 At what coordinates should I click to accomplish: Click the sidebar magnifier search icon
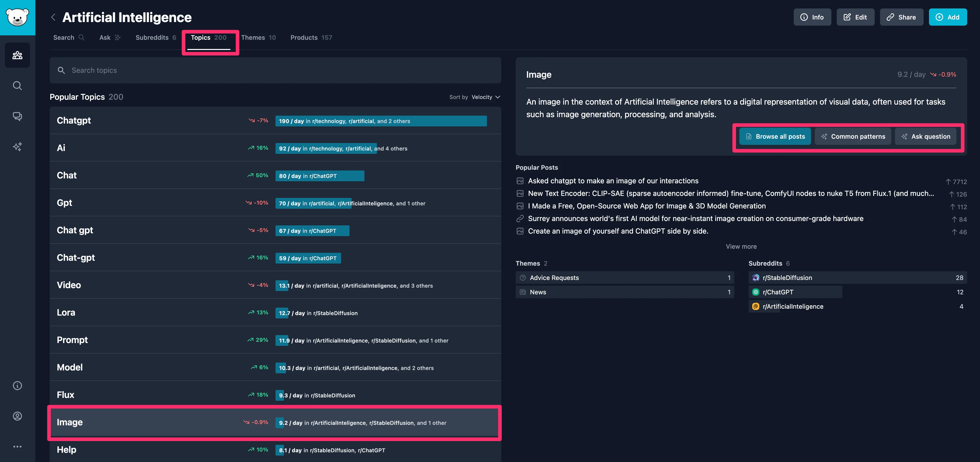pos(17,86)
